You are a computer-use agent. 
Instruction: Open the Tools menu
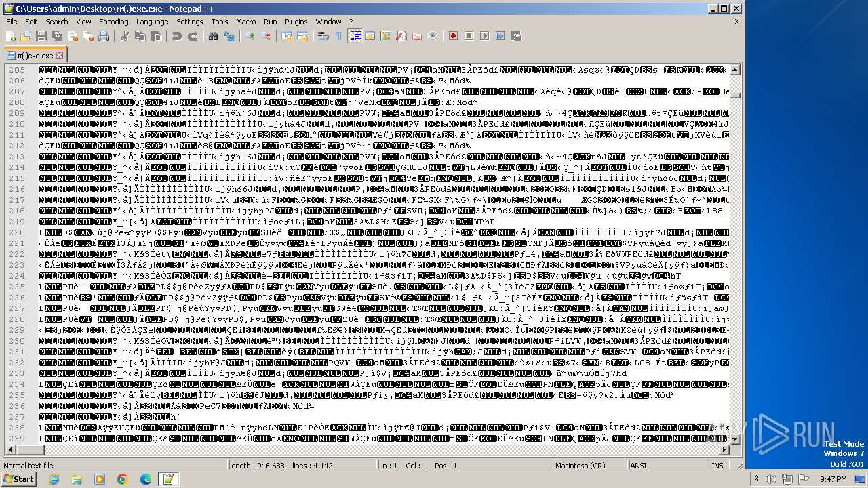click(220, 22)
